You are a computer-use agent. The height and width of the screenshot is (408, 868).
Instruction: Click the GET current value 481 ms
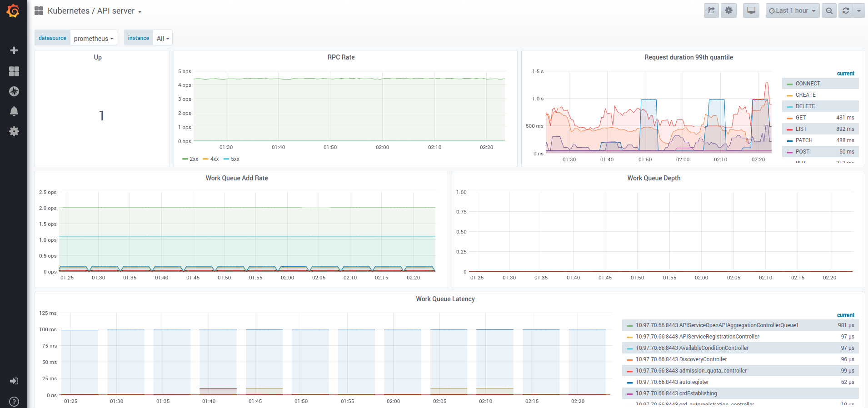[845, 118]
